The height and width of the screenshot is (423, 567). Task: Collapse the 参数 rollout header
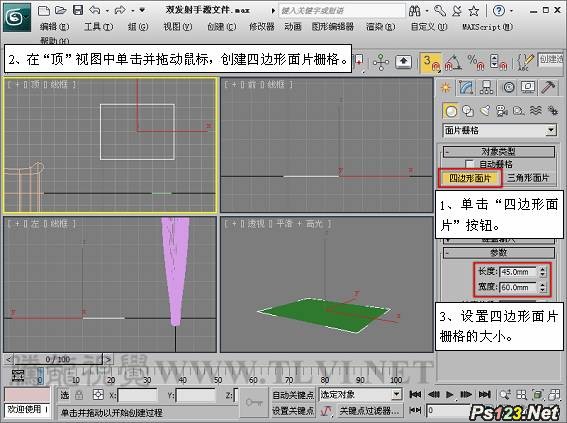499,253
